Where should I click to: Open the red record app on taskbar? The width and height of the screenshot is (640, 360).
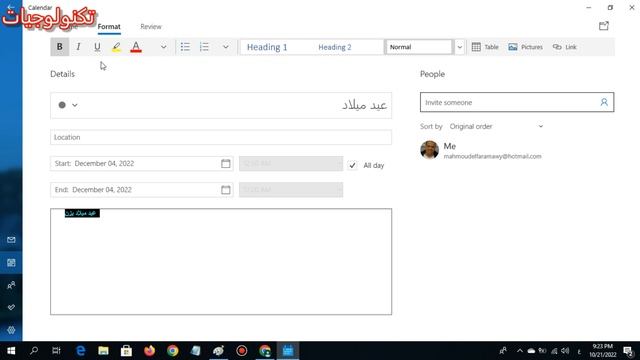(x=242, y=351)
